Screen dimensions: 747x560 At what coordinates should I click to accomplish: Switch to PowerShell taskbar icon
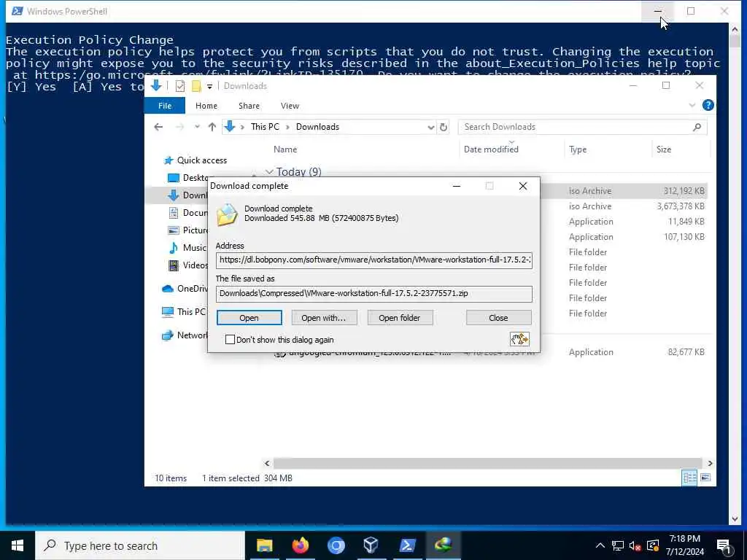point(407,545)
